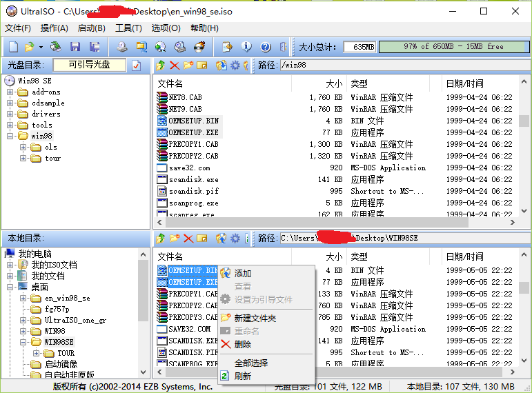Click the Save As icon
Viewport: 532px width, 393px height.
[x=95, y=46]
